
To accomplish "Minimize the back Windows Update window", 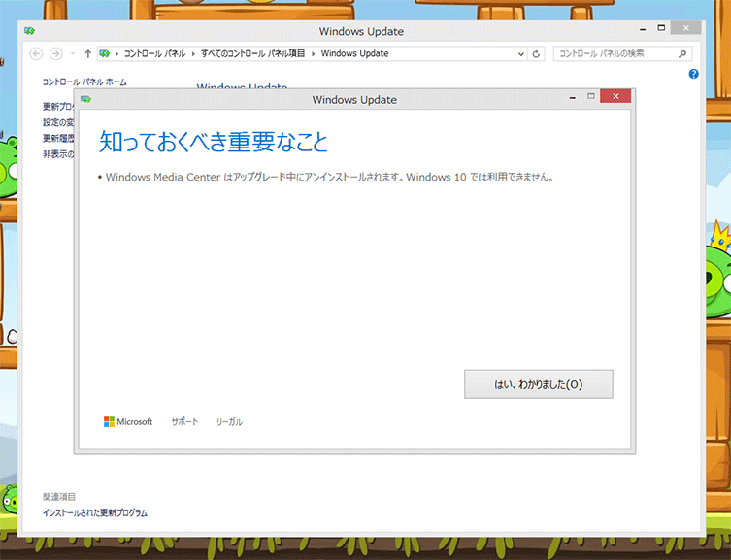I will (643, 29).
